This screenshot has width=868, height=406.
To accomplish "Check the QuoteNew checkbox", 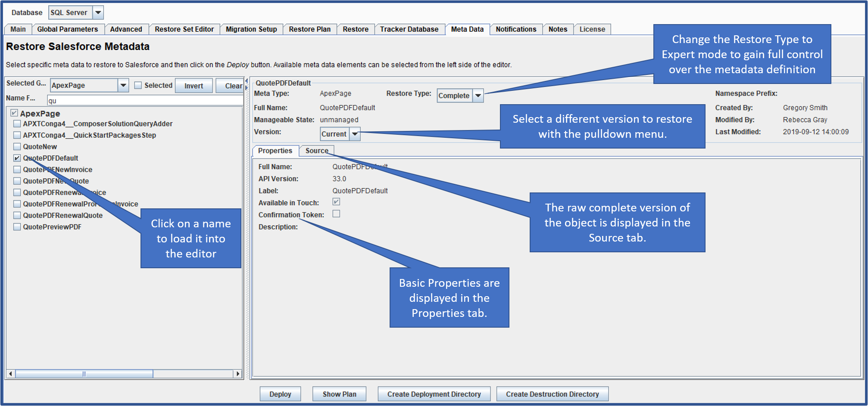I will (x=17, y=146).
